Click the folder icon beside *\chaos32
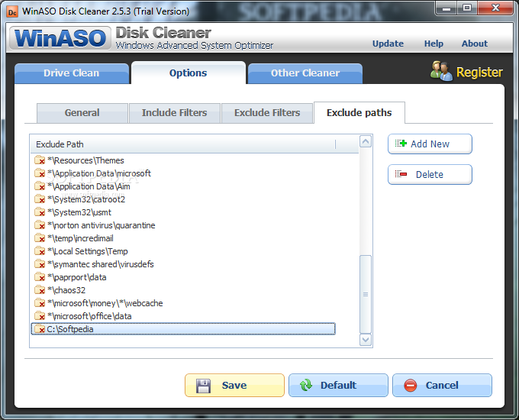The image size is (519, 420). pyautogui.click(x=40, y=290)
